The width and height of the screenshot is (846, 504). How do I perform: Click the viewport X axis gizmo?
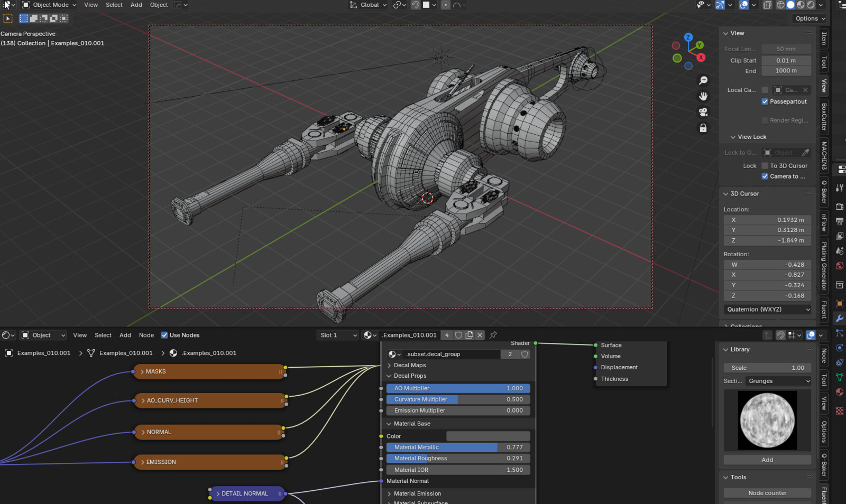coord(701,57)
